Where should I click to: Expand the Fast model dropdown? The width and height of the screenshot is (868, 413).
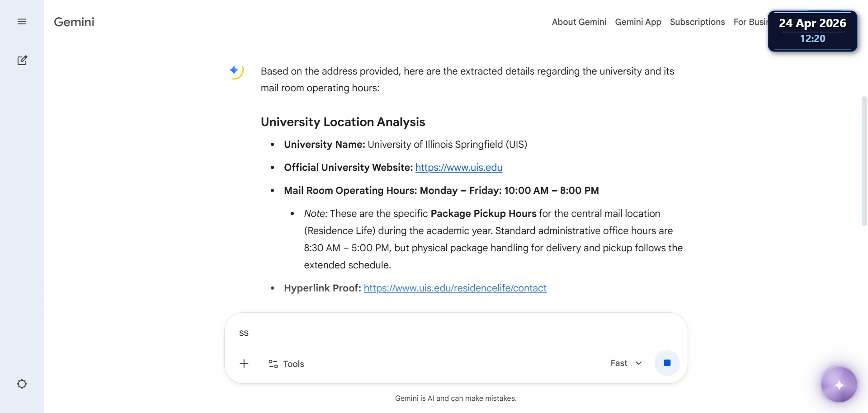pos(626,363)
